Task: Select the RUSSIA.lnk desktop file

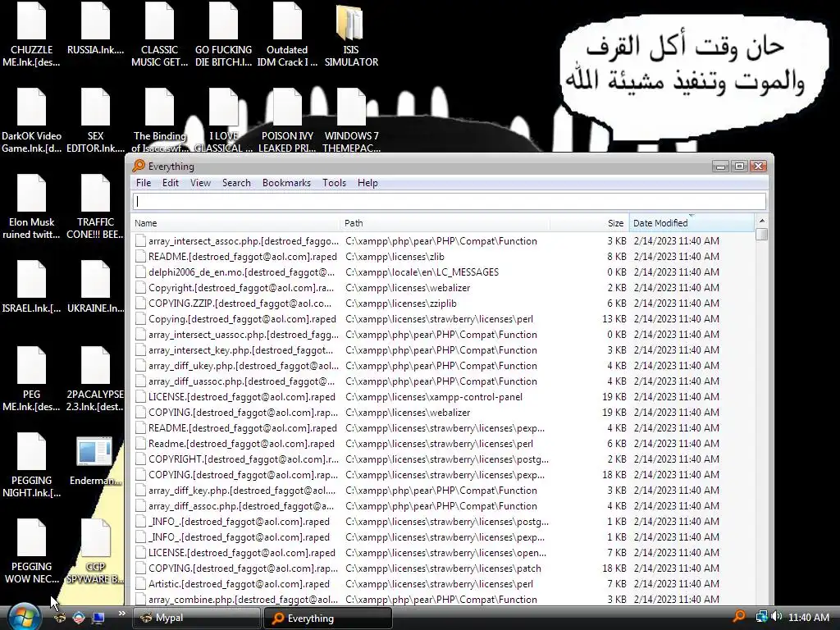Action: click(x=95, y=30)
